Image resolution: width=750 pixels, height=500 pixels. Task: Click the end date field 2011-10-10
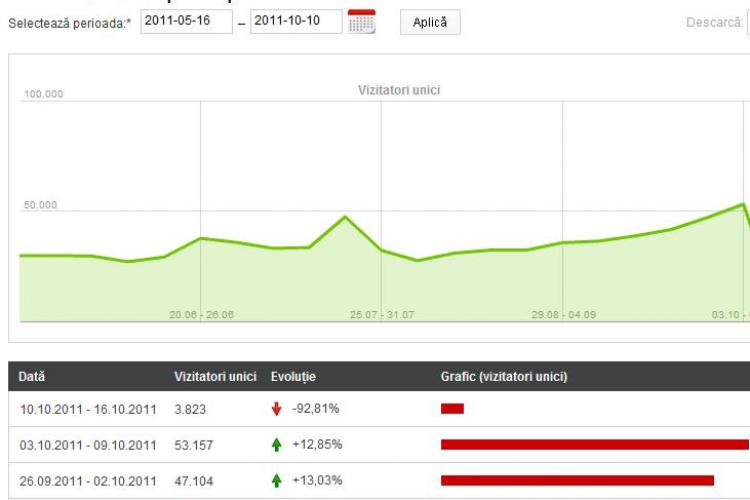click(296, 22)
